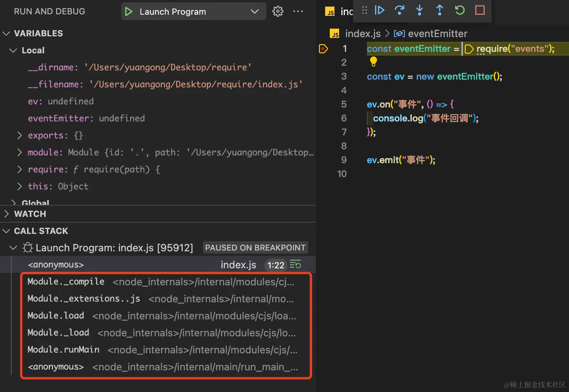
Task: Select the eventEmitter: undefined variable
Action: (x=158, y=118)
